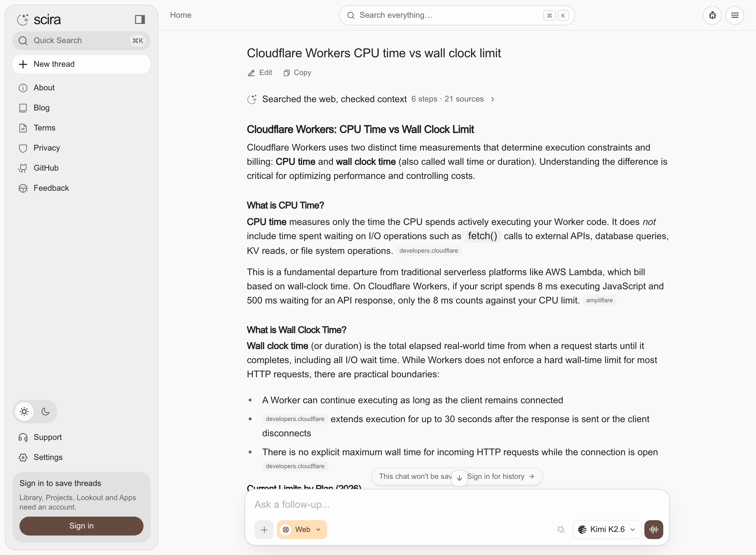Open the Privacy menu item
The height and width of the screenshot is (555, 756).
[81, 148]
